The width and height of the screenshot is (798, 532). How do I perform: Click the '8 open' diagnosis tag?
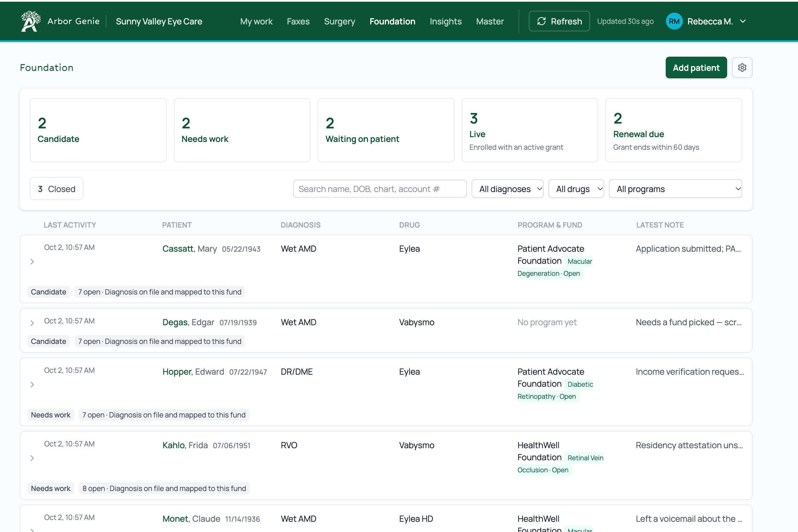click(164, 488)
